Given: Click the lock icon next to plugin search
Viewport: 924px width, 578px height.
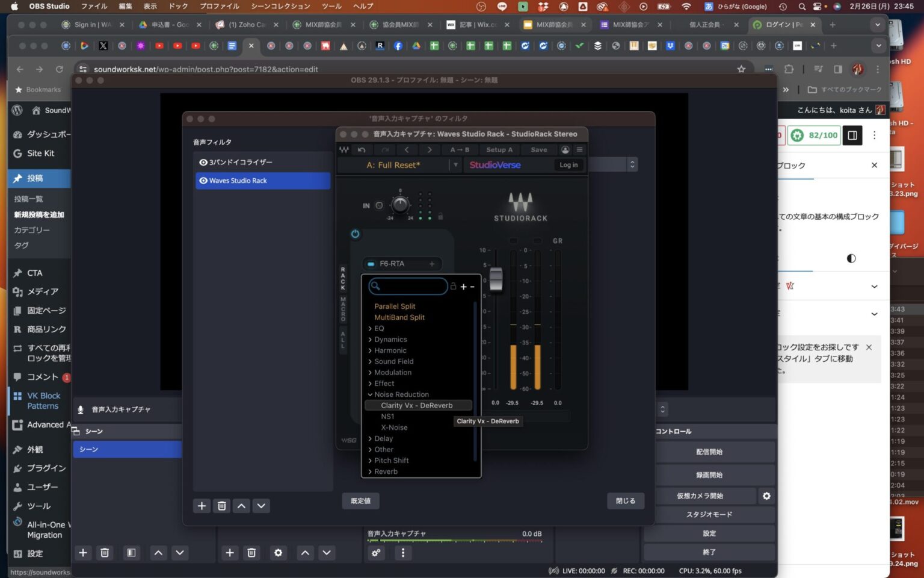Looking at the screenshot, I should point(454,287).
